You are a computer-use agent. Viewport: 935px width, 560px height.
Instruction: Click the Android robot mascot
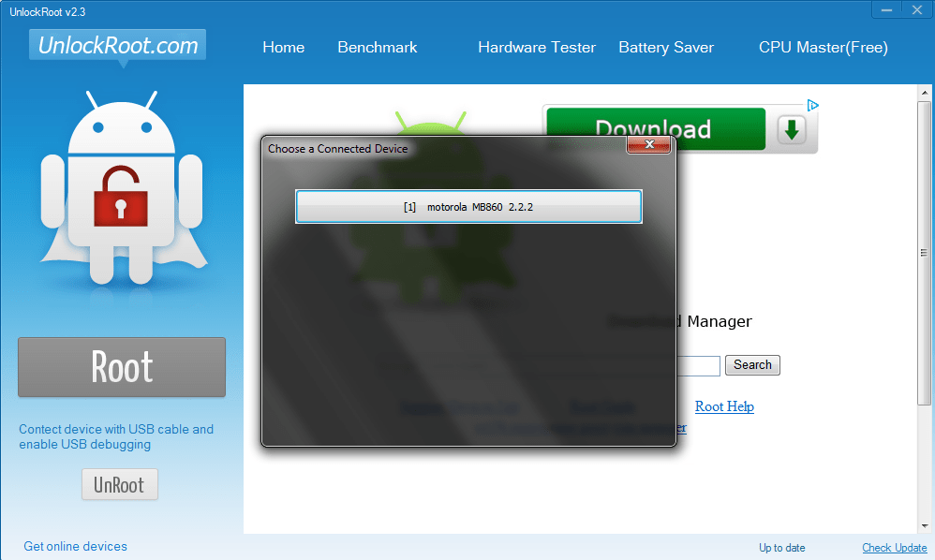coord(122,187)
